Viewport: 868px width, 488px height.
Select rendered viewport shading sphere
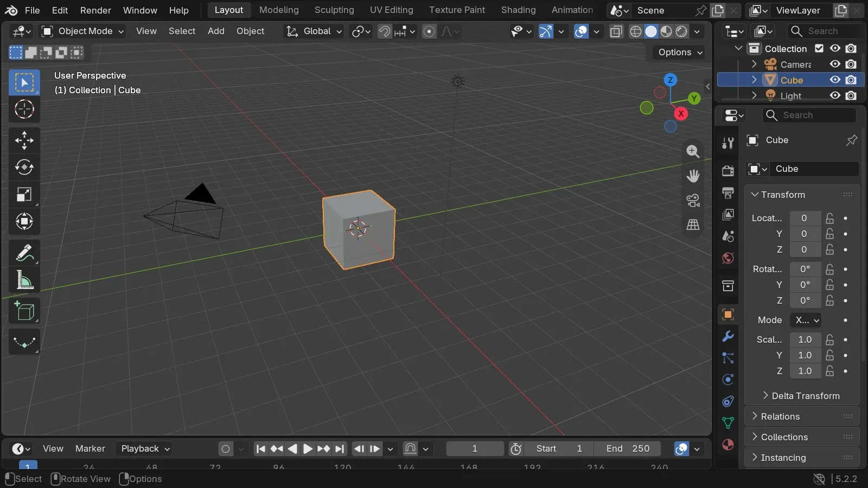click(682, 31)
